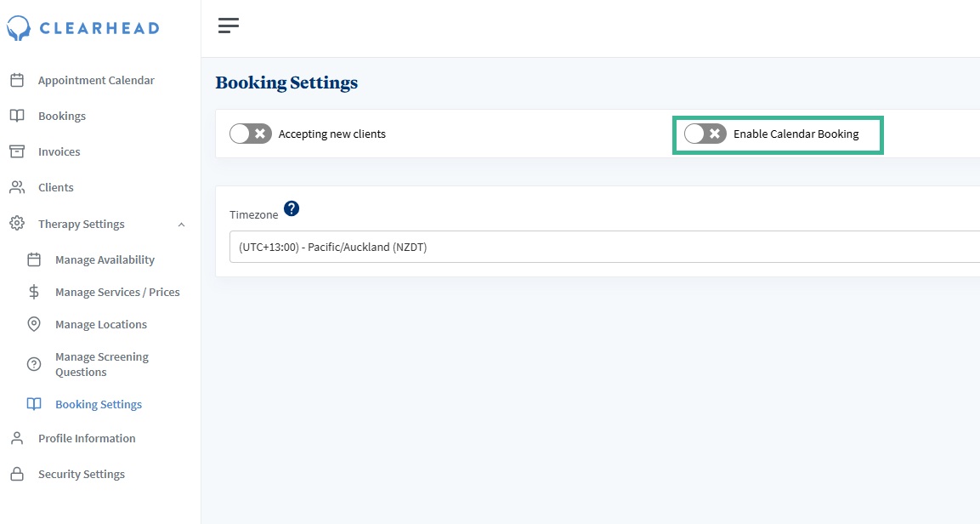Screen dimensions: 980x524
Task: Click the Booking Settings page heading
Action: pyautogui.click(x=287, y=83)
